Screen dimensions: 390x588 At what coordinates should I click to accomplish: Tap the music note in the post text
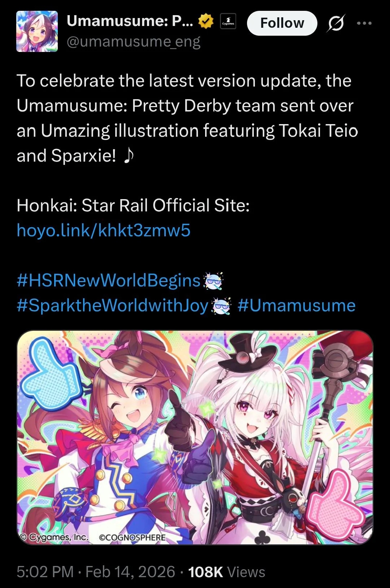point(129,155)
